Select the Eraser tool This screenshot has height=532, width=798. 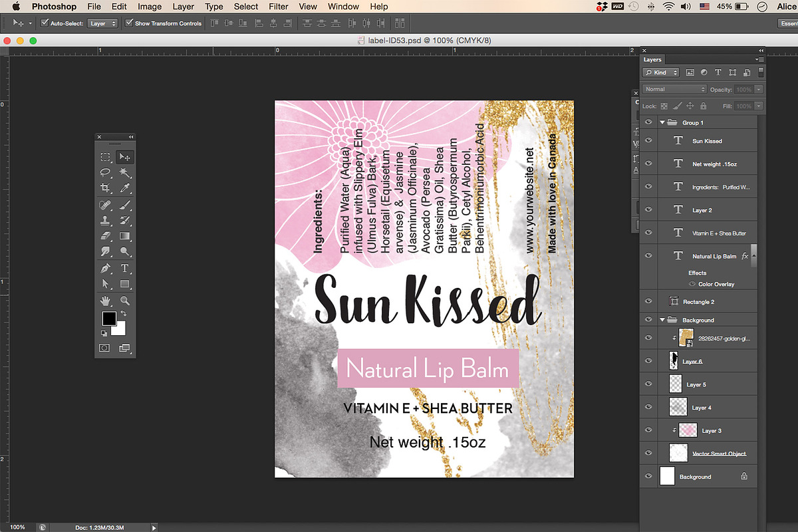click(x=105, y=235)
